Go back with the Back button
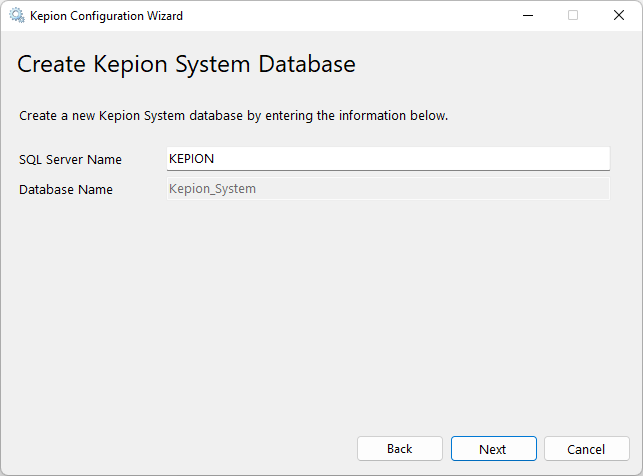This screenshot has height=476, width=643. point(399,449)
